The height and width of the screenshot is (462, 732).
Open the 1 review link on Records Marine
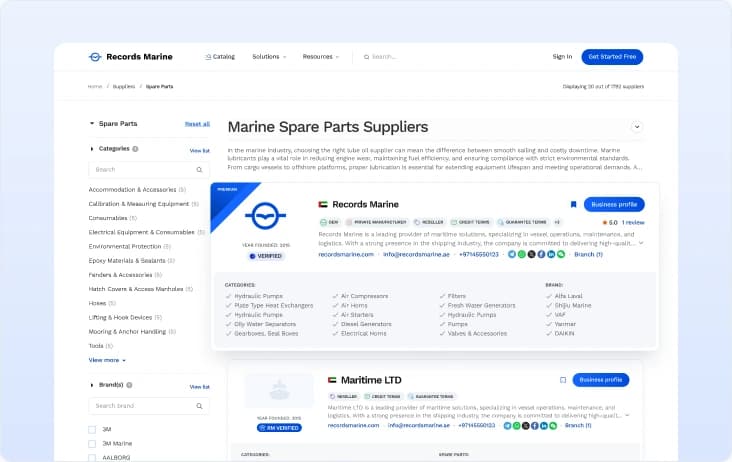633,223
